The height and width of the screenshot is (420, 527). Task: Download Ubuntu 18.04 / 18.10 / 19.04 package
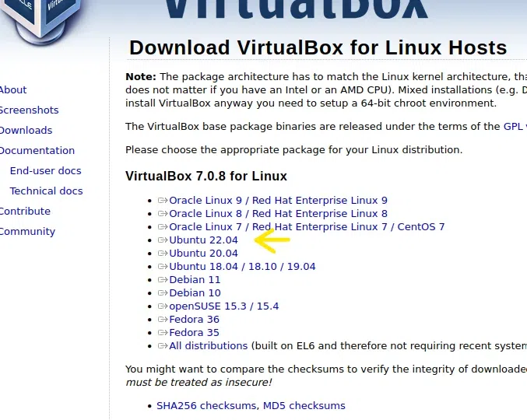pyautogui.click(x=242, y=267)
